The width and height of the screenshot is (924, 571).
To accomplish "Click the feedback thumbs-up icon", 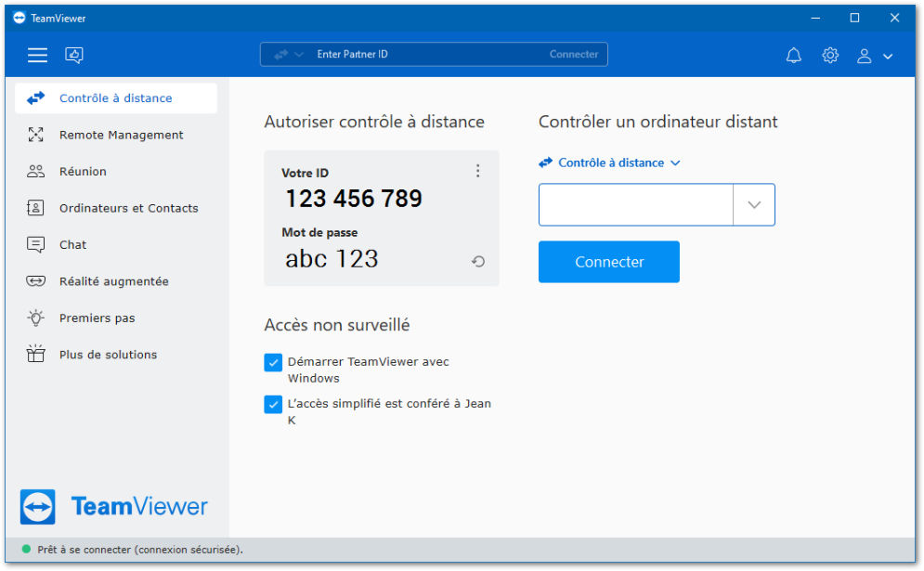I will click(74, 55).
